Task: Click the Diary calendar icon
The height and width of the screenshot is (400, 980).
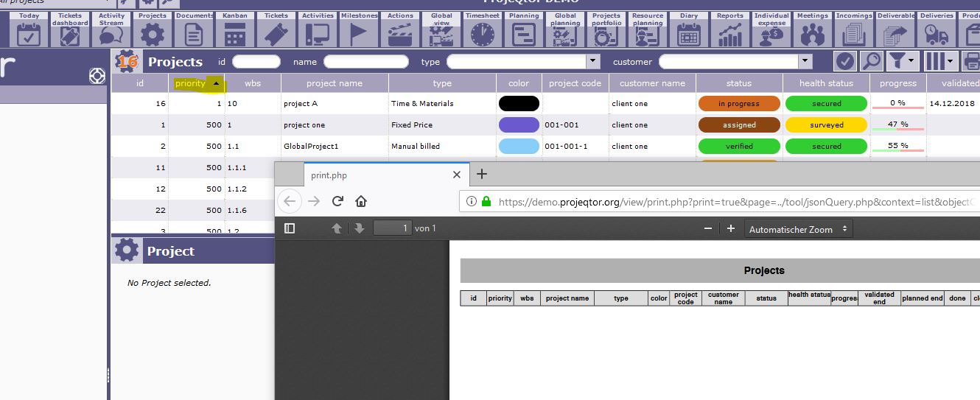Action: [x=689, y=33]
